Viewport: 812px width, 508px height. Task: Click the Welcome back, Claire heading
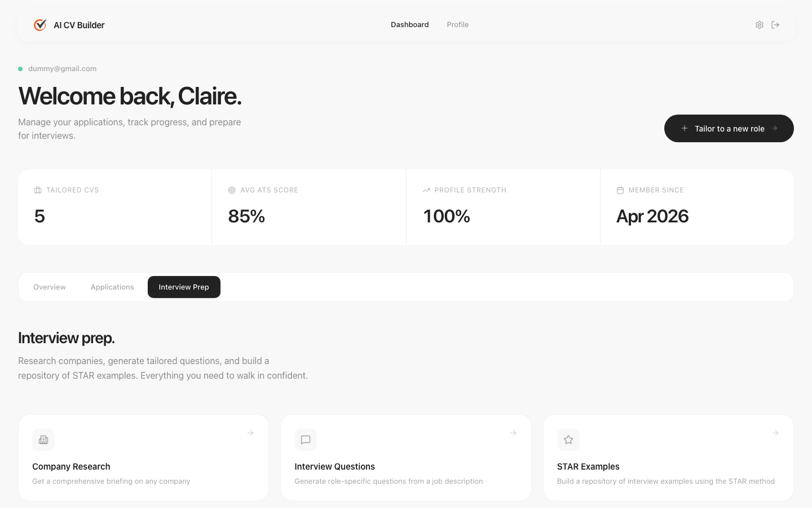click(x=130, y=96)
